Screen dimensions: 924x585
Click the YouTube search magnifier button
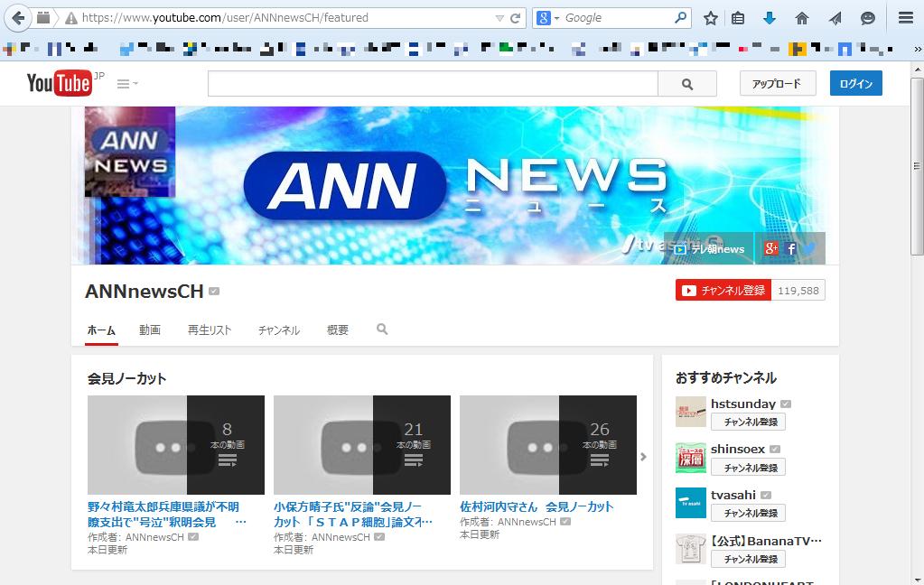click(687, 84)
